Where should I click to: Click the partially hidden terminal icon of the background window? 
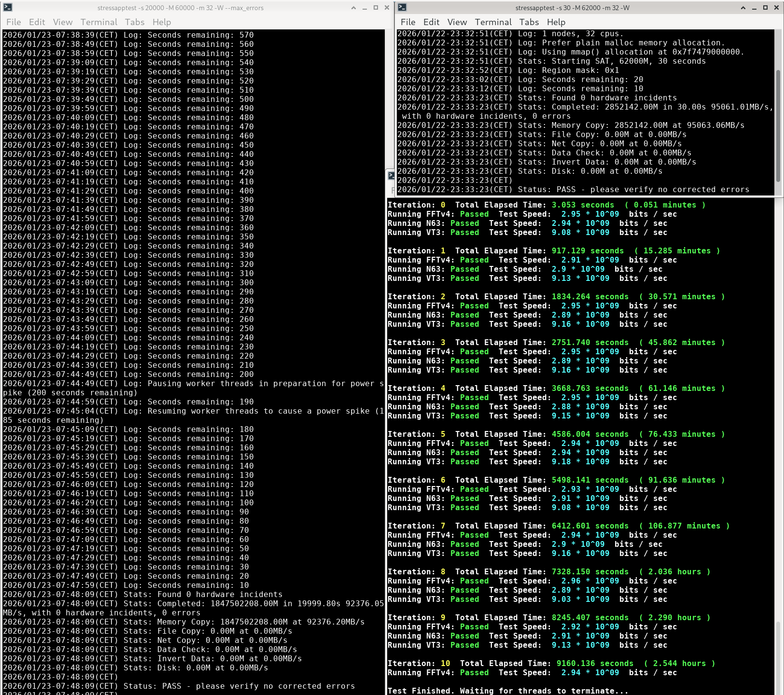coord(391,176)
